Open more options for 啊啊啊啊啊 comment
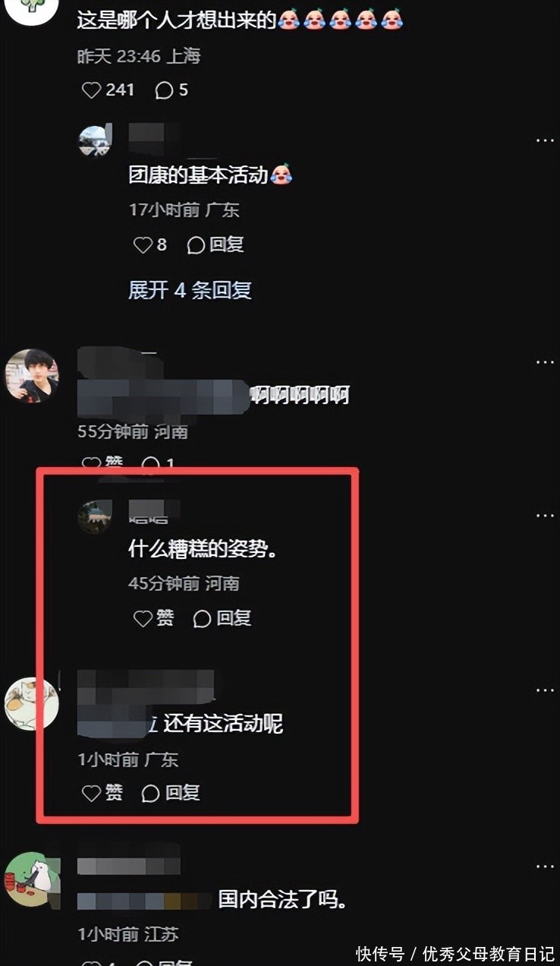The width and height of the screenshot is (560, 966). pos(545,362)
